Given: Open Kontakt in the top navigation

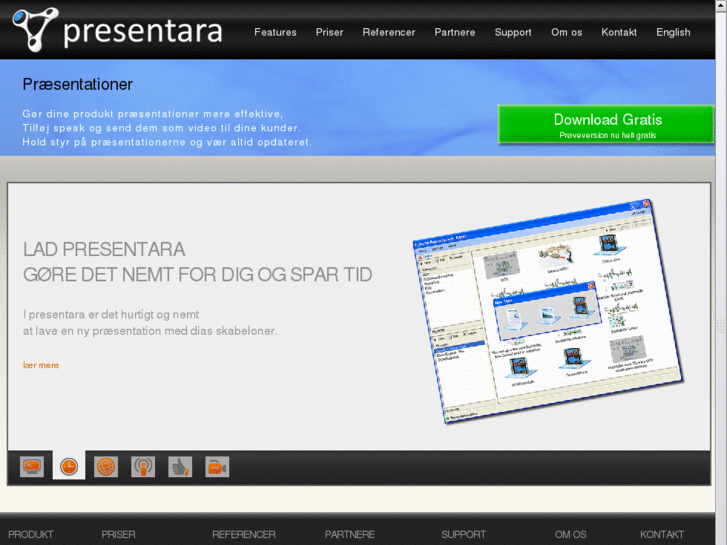Looking at the screenshot, I should [619, 32].
